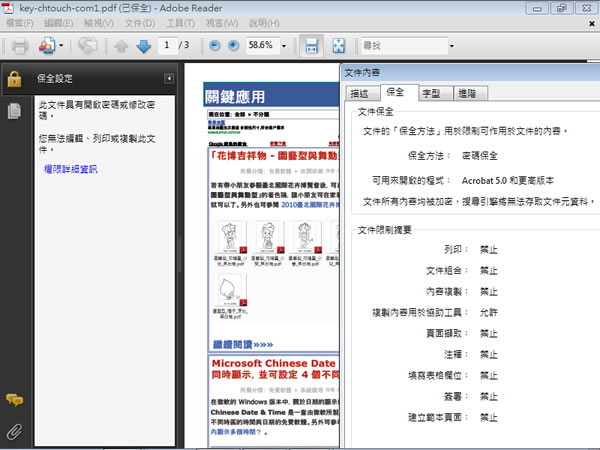Click the 文件內容 dialog title bar

tap(470, 72)
